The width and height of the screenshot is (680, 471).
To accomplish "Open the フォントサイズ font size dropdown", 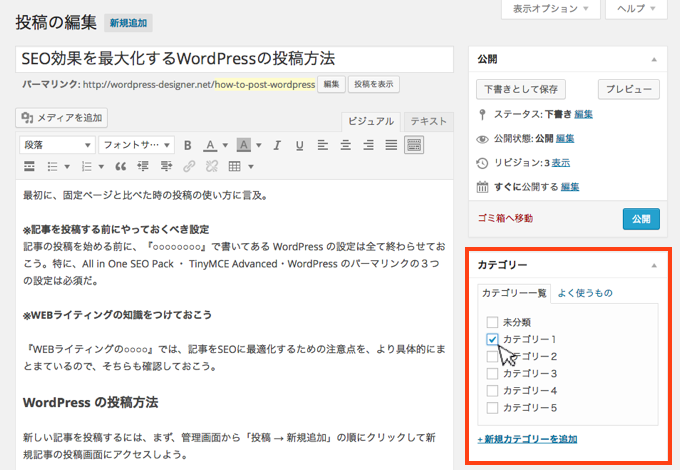I will (137, 145).
